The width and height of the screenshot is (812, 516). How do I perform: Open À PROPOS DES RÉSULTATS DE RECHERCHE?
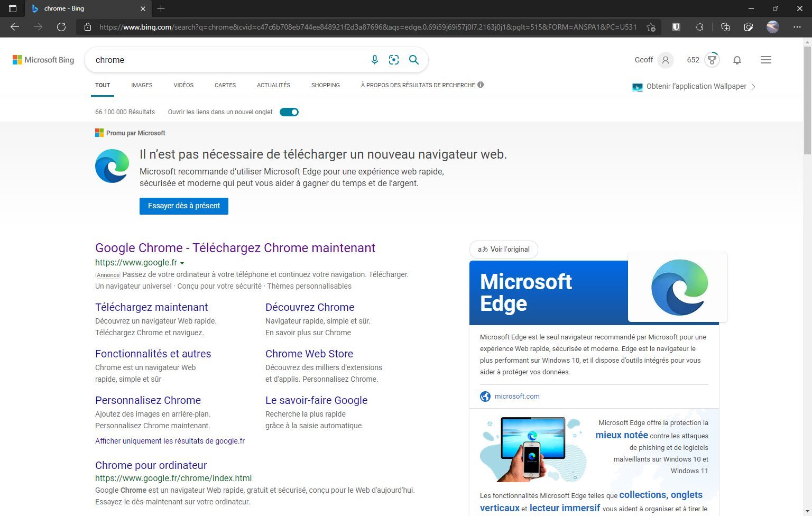418,85
